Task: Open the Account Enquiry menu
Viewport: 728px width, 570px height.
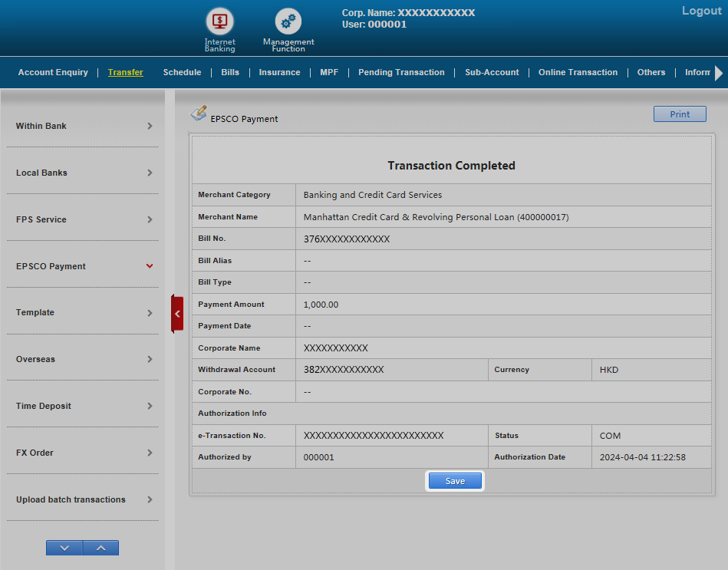Action: pos(53,72)
